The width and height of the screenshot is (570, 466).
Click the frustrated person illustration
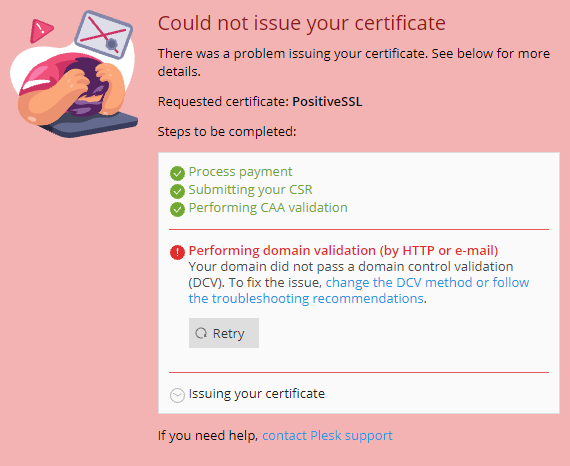point(75,95)
